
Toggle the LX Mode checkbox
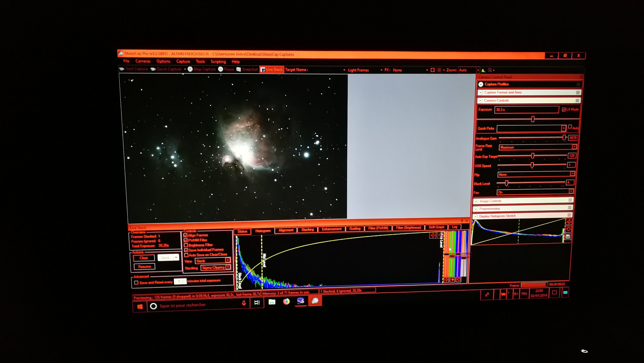coord(564,109)
